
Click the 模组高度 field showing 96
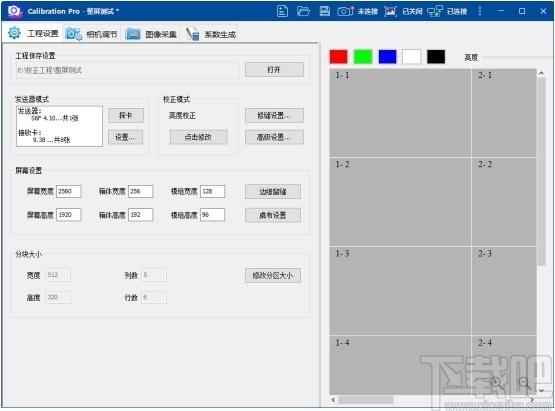(x=212, y=215)
